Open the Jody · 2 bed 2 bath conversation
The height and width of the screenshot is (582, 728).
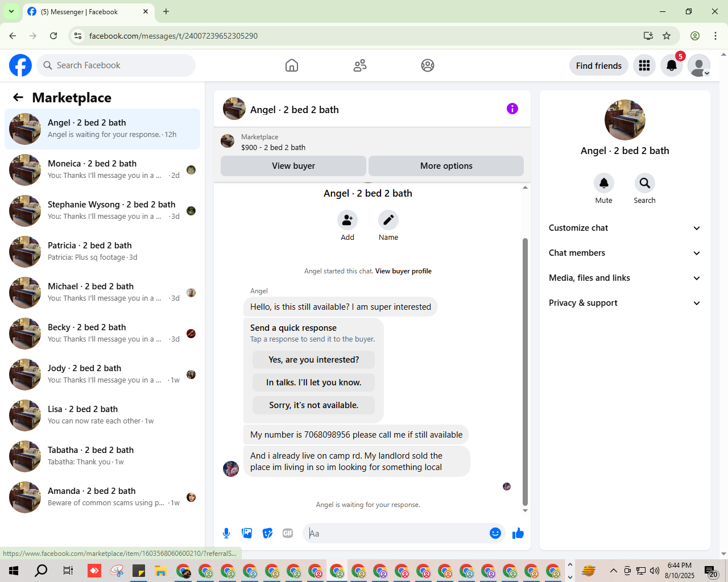[x=102, y=375]
